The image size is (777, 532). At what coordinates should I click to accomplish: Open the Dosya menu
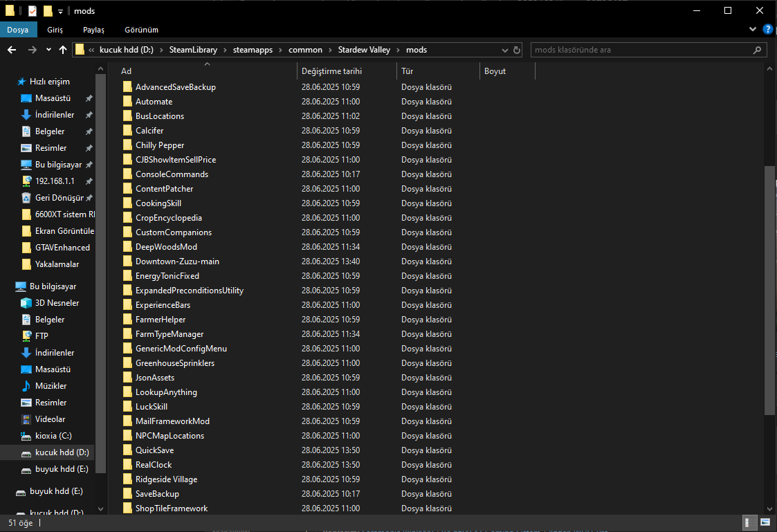click(18, 30)
